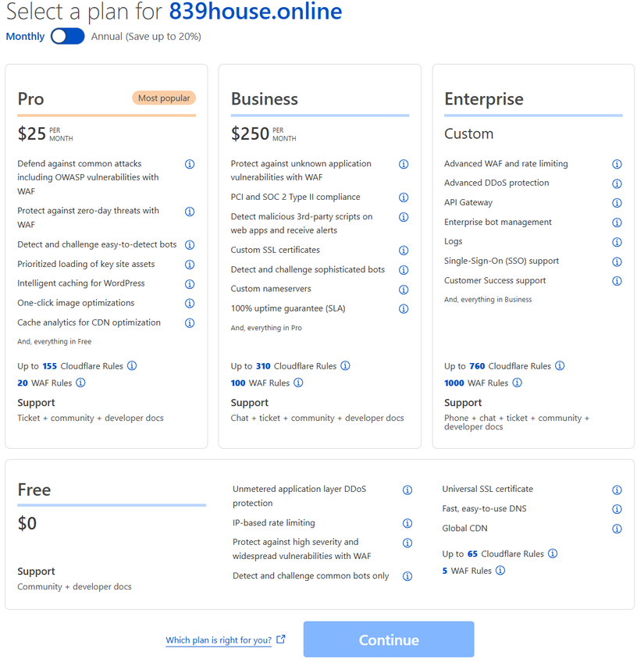
Task: Click info icon for zero-day threats feature
Action: [x=190, y=212]
